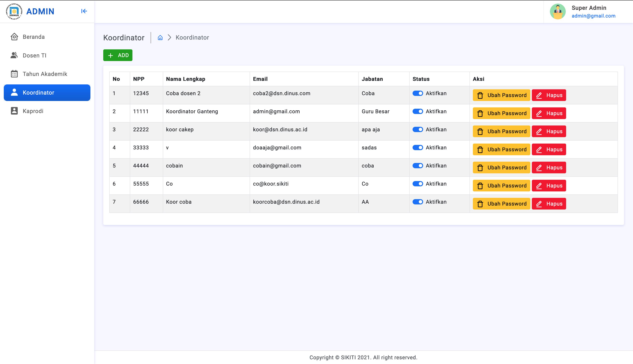Click pencil icon in Koordinator Ganteng row
The height and width of the screenshot is (364, 633).
coord(539,113)
